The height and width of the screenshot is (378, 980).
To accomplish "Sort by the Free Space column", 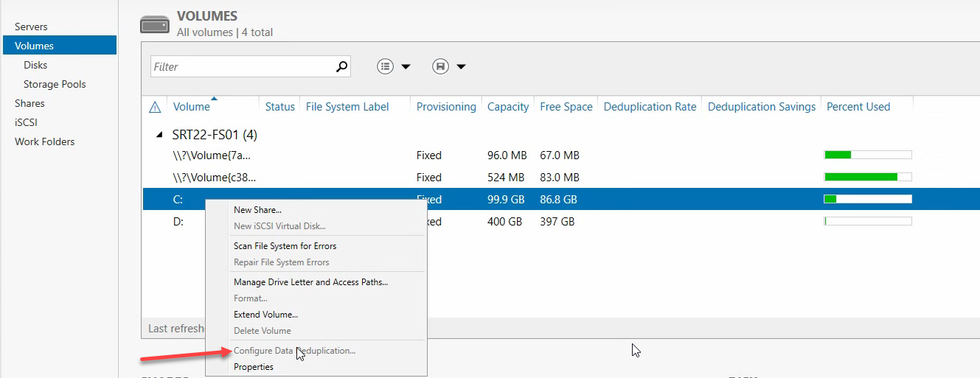I will click(x=566, y=107).
